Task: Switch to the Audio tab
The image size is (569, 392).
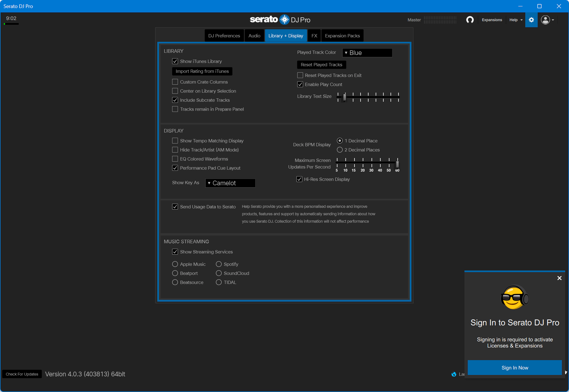Action: point(254,36)
